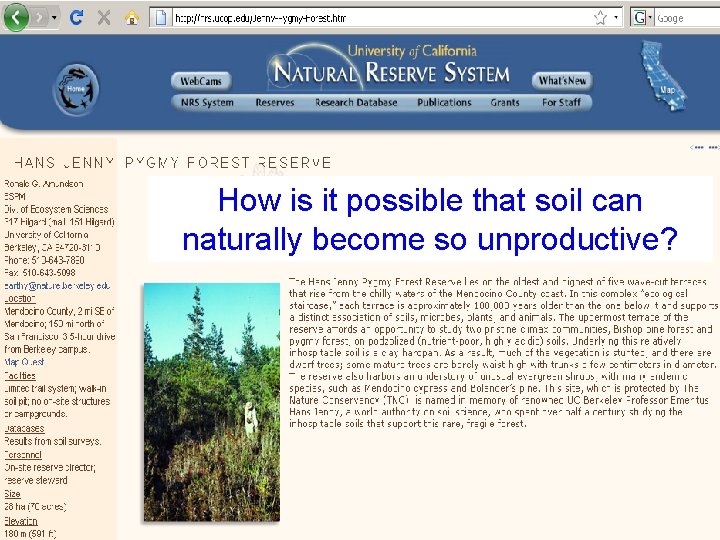Click the '28 ha (70 acres)' text
The image size is (720, 540).
pyautogui.click(x=35, y=506)
